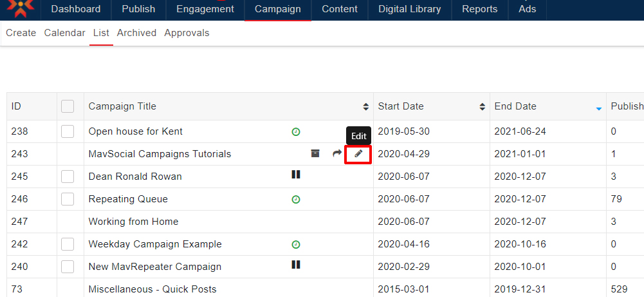Click the share arrow icon in row 243
644x297 pixels.
pos(336,154)
